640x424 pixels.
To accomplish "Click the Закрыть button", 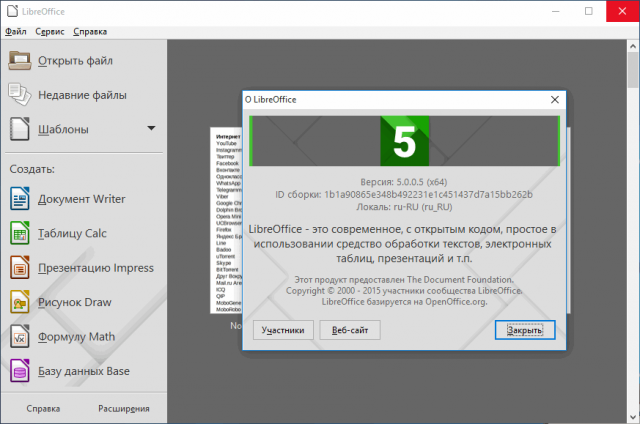I will [525, 330].
